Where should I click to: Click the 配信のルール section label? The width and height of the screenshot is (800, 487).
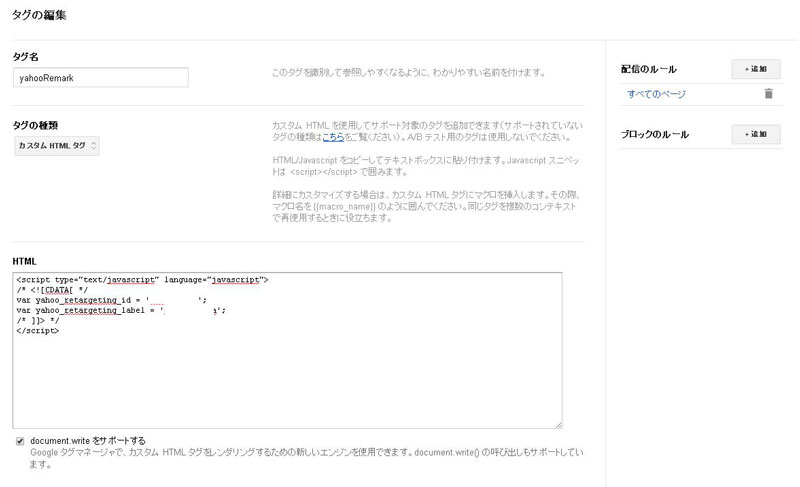(648, 69)
